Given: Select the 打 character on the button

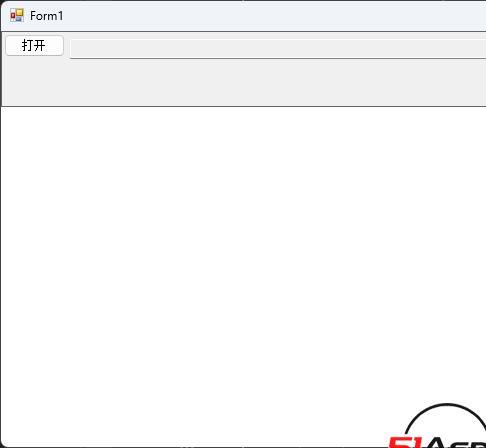Looking at the screenshot, I should click(x=27, y=45).
